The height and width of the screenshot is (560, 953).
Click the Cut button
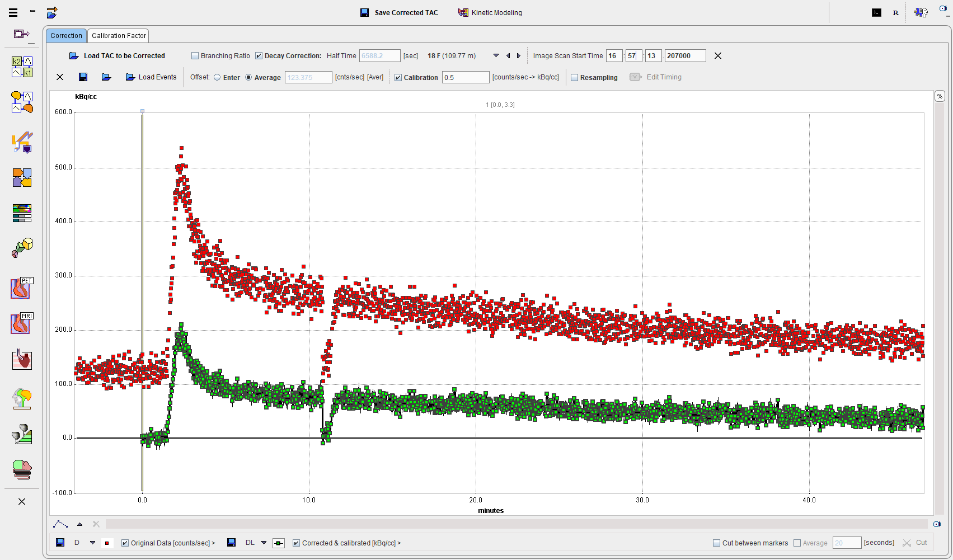[x=915, y=543]
